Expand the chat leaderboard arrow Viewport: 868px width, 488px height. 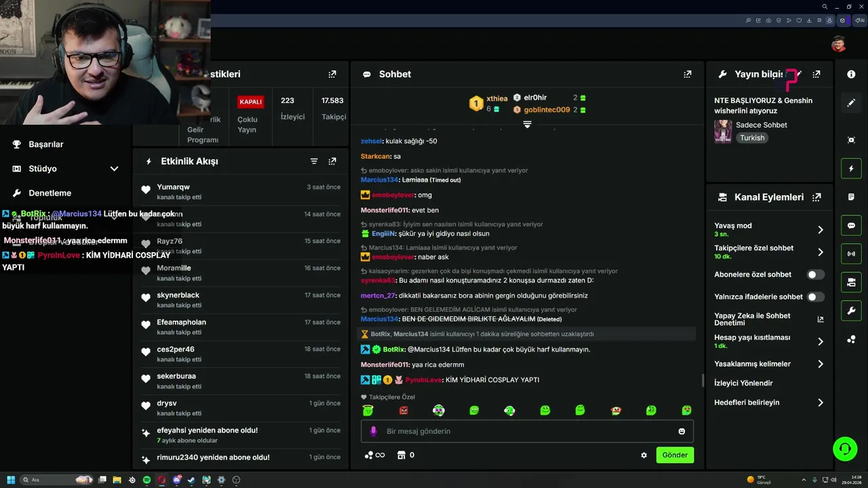tap(527, 125)
